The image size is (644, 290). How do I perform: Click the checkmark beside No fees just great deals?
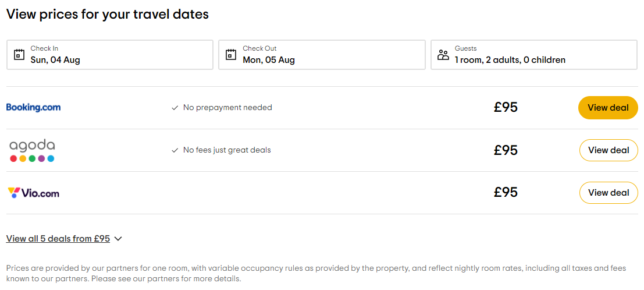[x=175, y=150]
